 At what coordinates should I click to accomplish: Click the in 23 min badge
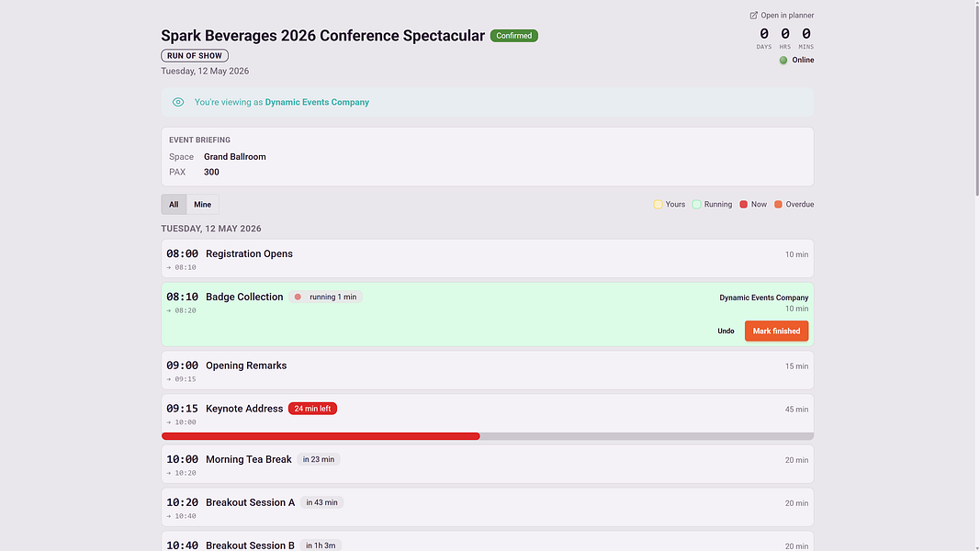click(x=318, y=459)
